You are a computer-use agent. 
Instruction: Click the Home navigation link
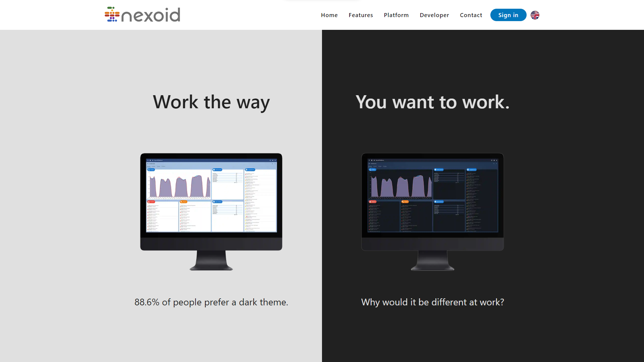(x=329, y=15)
